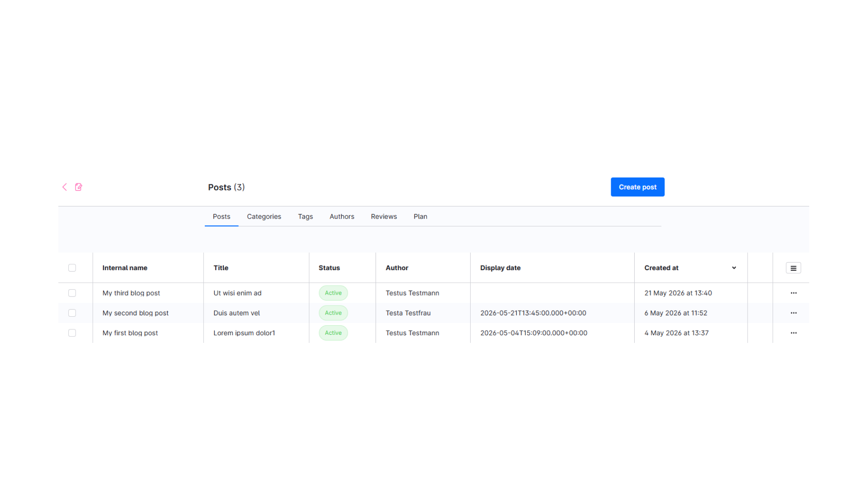This screenshot has width=868, height=488.
Task: Sort by Author column header
Action: tap(397, 268)
